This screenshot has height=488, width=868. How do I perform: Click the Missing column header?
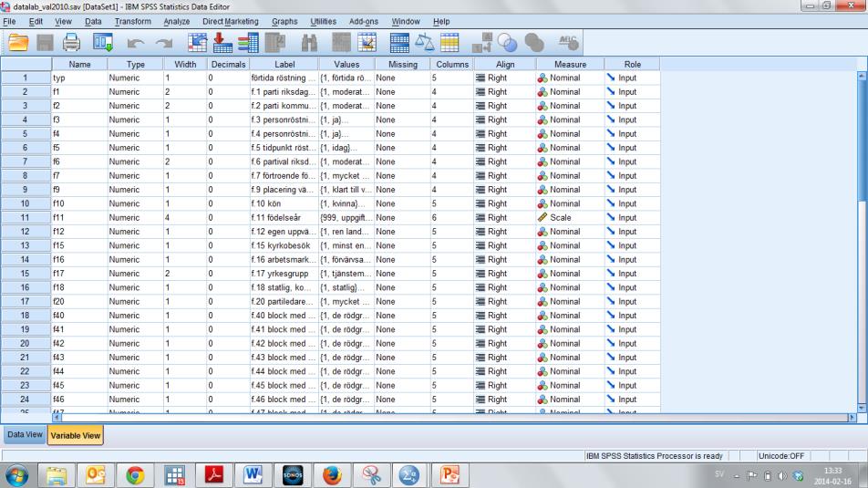point(403,64)
